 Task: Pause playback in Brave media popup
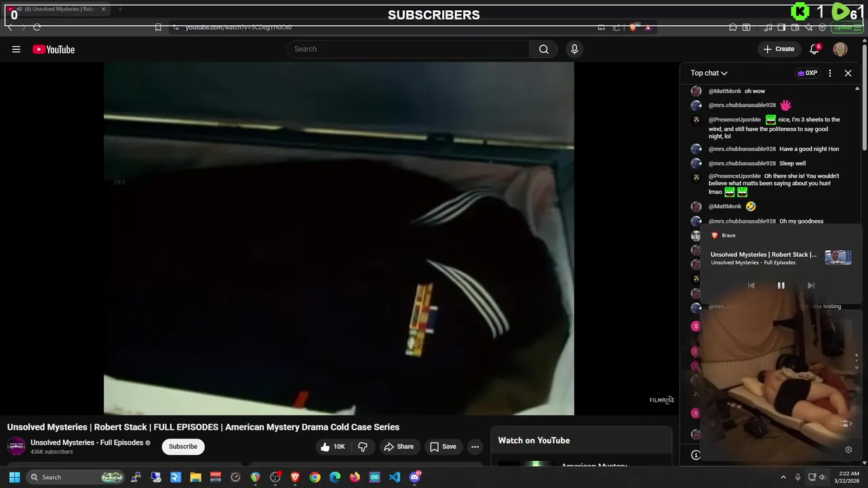(781, 285)
